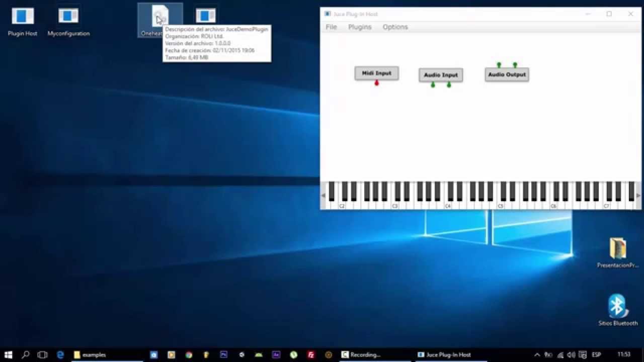Open the volume tray icon
This screenshot has height=362, width=644.
[571, 354]
